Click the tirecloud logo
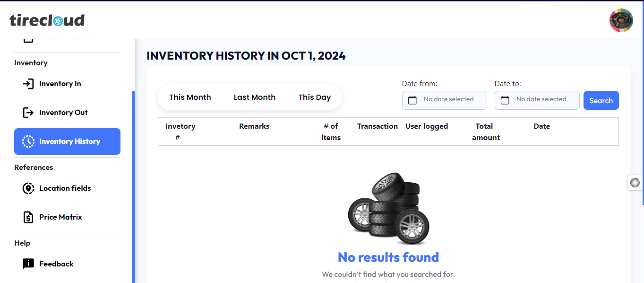The height and width of the screenshot is (283, 644). click(x=47, y=20)
